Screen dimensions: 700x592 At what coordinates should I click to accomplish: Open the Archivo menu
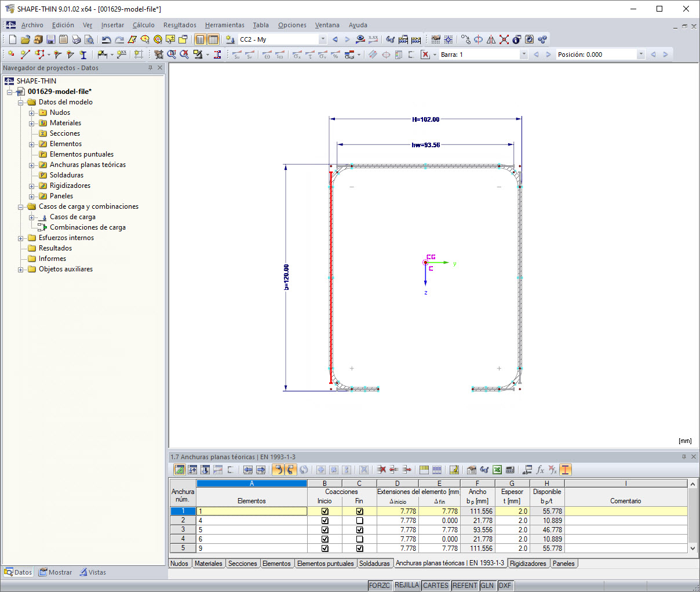coord(32,25)
